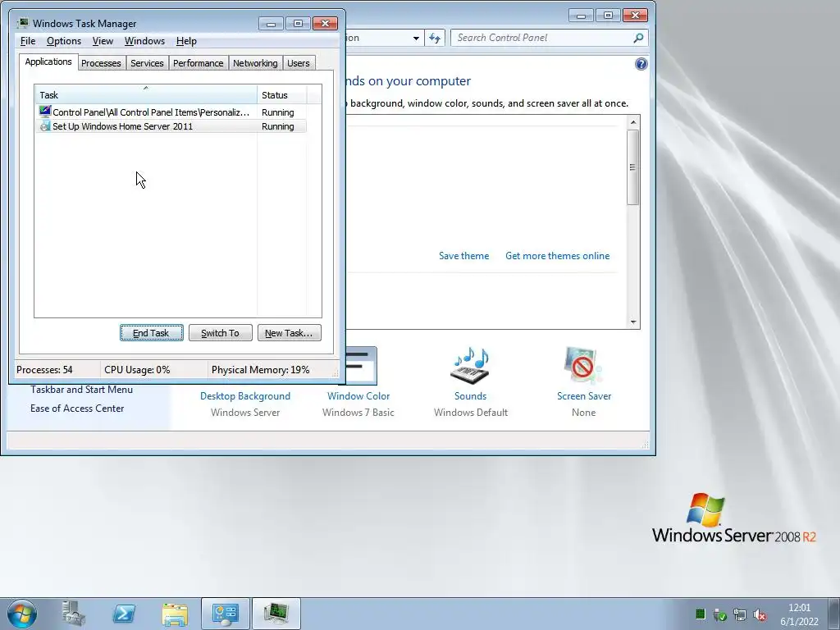
Task: Click the CPU Usage: 0% status entry
Action: 137,370
